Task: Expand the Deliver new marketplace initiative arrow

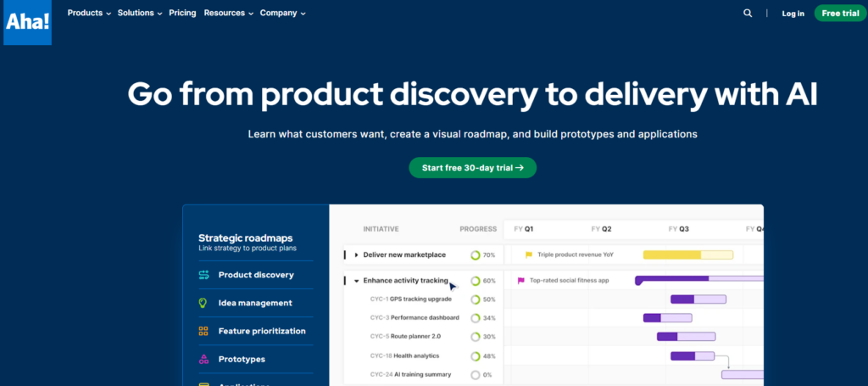Action: (357, 255)
